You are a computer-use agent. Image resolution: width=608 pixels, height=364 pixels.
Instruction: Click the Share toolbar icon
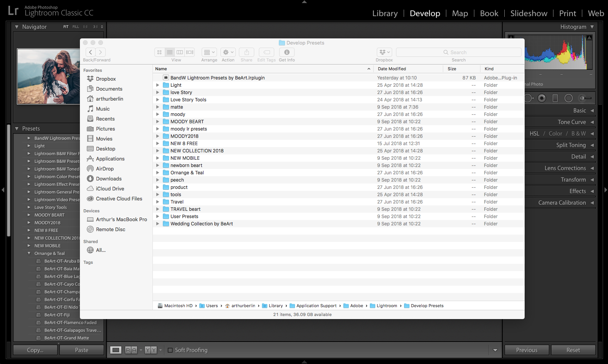pos(247,52)
